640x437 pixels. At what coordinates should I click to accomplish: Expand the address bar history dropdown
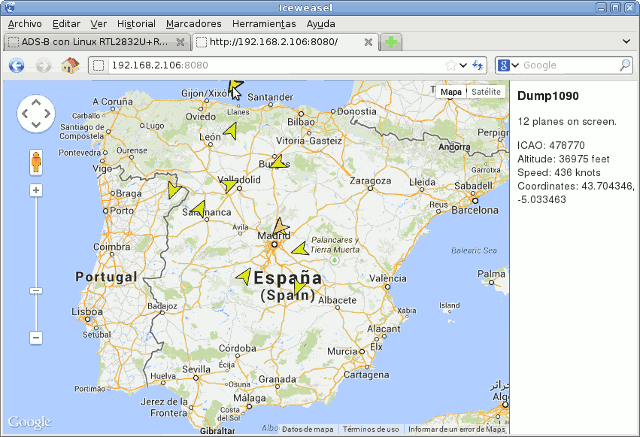(463, 65)
